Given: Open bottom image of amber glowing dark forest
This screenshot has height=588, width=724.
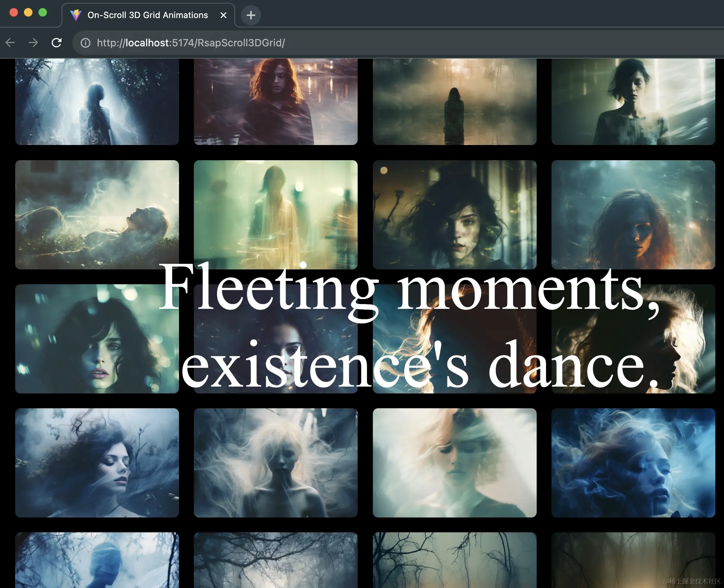Looking at the screenshot, I should 633,560.
